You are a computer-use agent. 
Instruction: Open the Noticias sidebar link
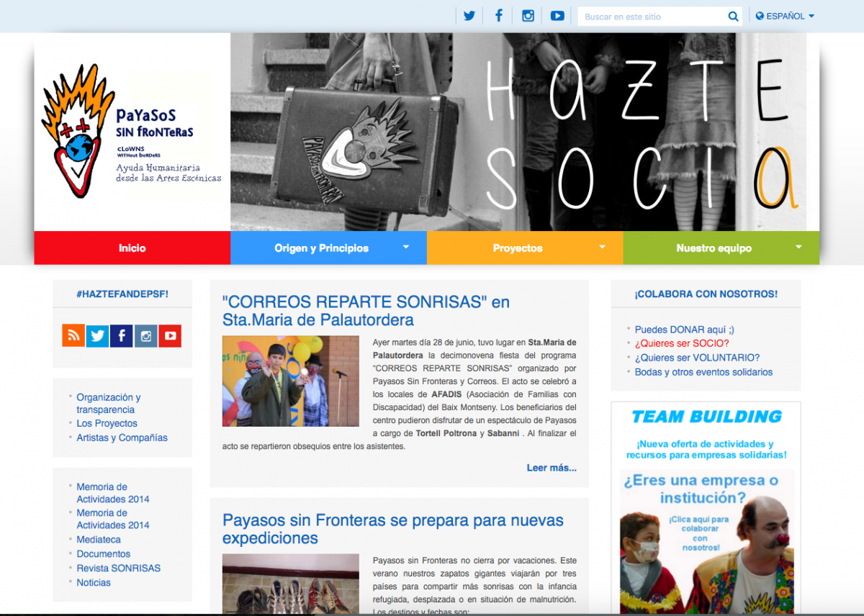point(94,583)
